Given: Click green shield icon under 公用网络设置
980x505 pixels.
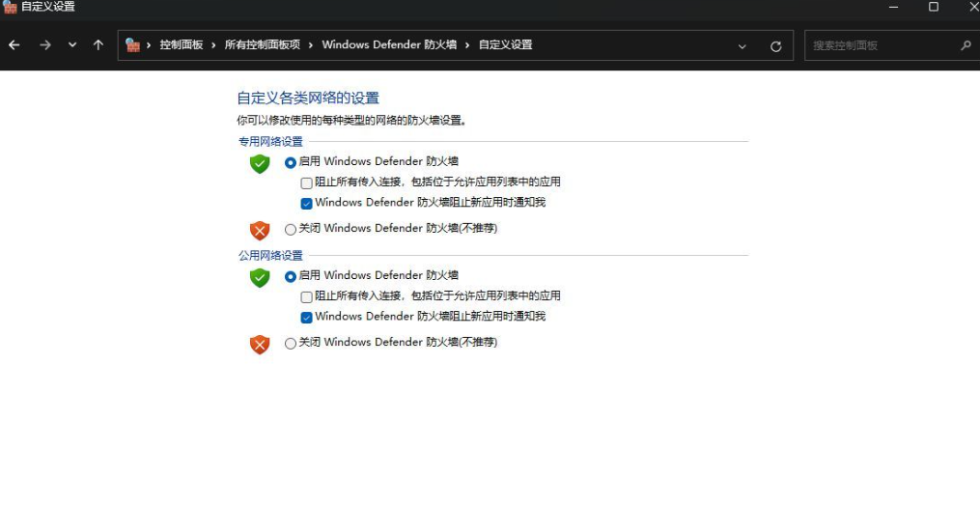Looking at the screenshot, I should pos(260,277).
